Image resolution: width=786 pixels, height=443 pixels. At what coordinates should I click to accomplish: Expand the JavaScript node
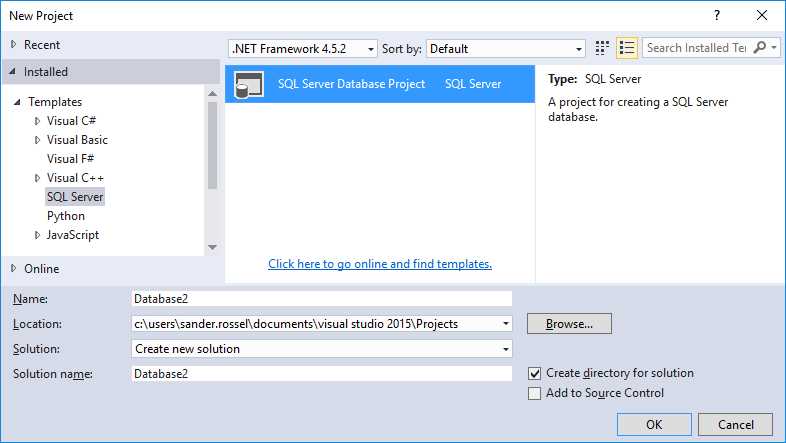(x=37, y=235)
